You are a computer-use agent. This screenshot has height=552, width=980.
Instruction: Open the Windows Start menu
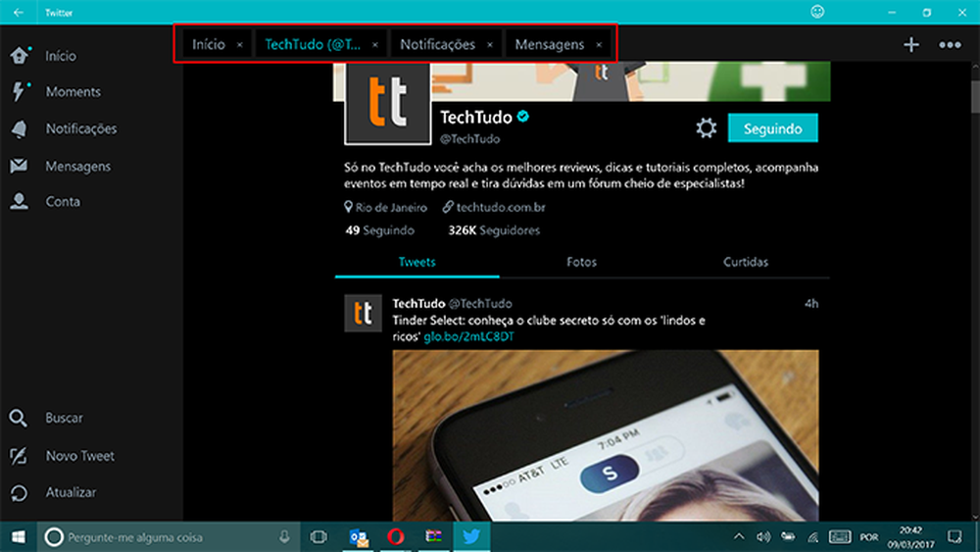(18, 537)
